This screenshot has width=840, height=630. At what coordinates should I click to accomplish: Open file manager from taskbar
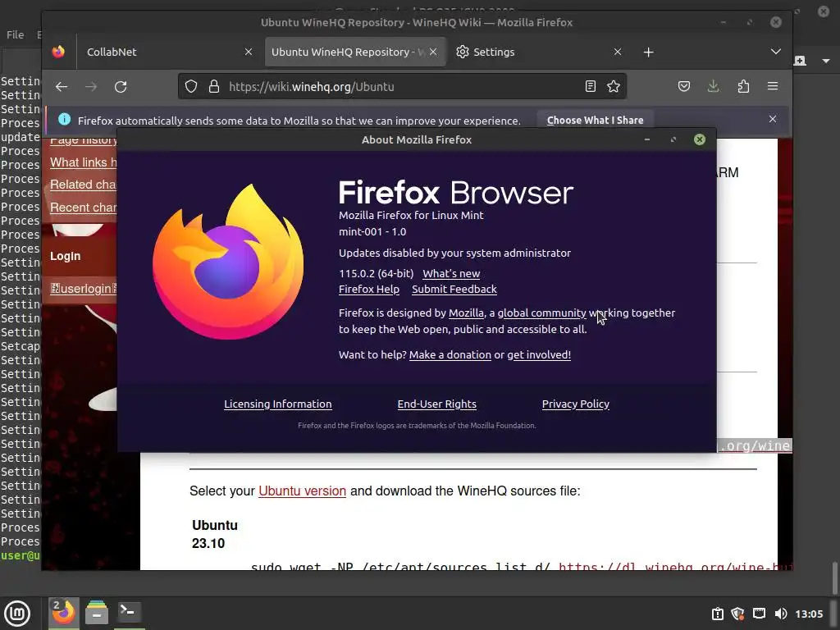pos(97,612)
